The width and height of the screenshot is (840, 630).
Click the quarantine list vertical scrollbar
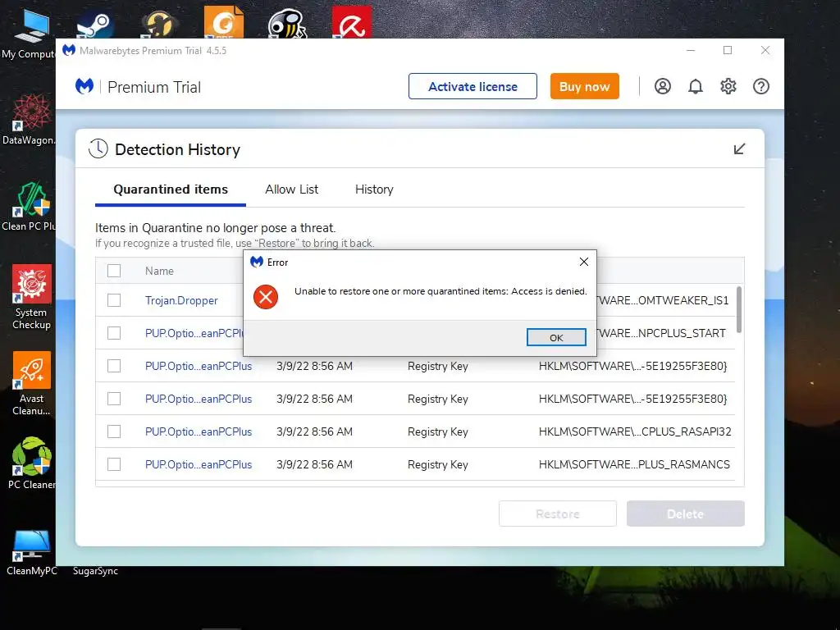pyautogui.click(x=739, y=309)
